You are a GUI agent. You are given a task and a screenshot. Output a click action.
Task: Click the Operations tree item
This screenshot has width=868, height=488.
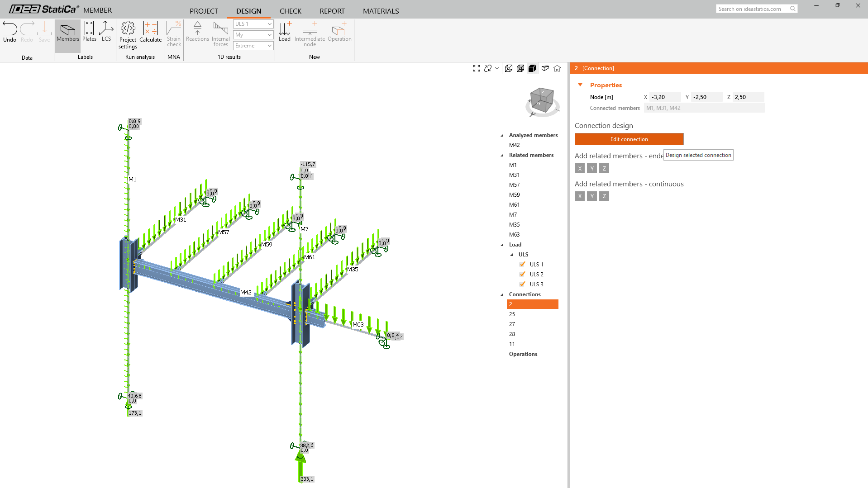[x=523, y=354]
